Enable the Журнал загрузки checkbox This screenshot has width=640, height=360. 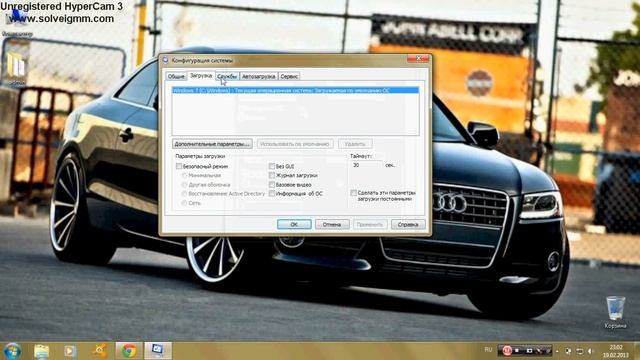(272, 175)
